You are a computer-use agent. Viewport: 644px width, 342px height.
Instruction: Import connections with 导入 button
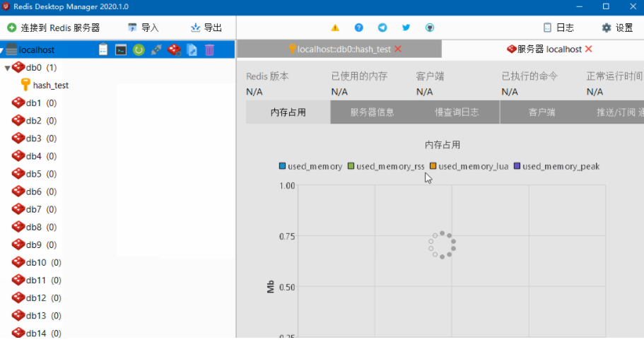(143, 28)
